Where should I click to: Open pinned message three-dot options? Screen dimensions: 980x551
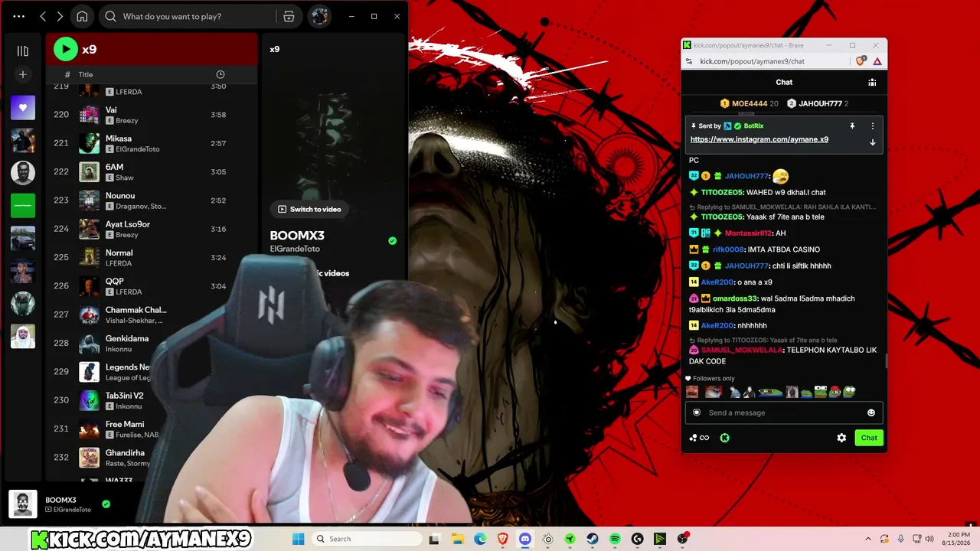click(x=872, y=126)
